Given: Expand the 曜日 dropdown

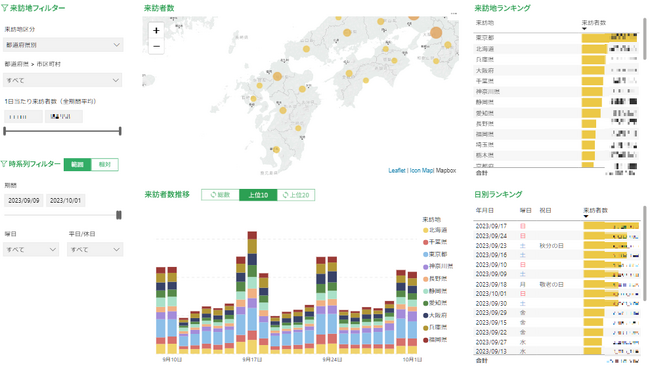Looking at the screenshot, I should pos(31,250).
